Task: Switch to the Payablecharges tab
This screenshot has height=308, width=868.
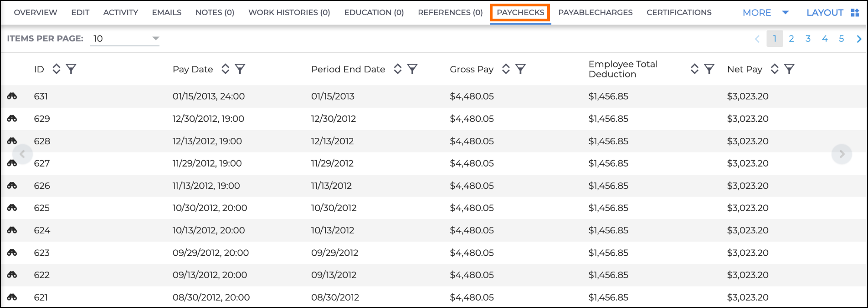Action: click(x=596, y=12)
